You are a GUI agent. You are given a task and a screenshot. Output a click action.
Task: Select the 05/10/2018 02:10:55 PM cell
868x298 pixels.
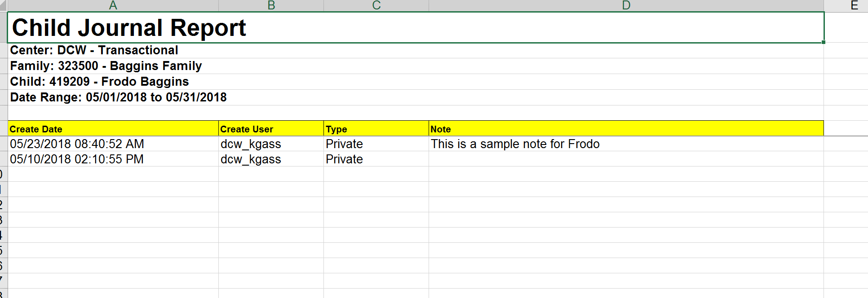click(77, 159)
